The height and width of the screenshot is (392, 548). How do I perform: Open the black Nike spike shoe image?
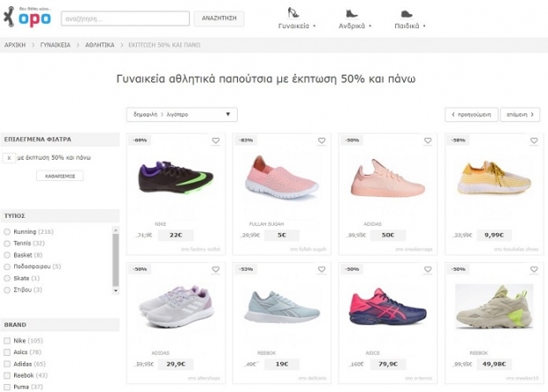pos(176,178)
